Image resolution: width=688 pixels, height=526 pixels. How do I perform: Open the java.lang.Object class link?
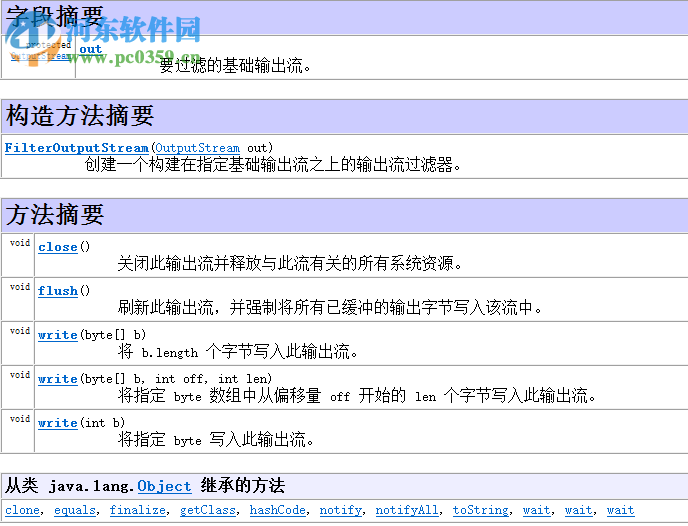point(164,486)
